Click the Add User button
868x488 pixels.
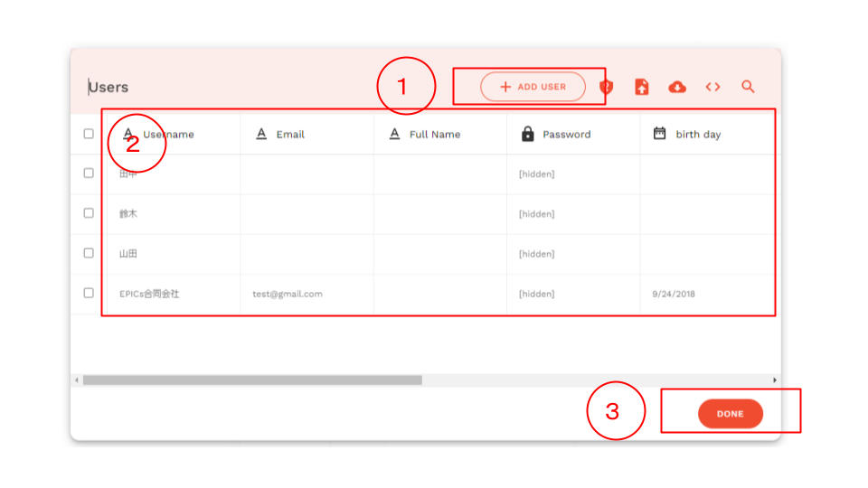533,87
